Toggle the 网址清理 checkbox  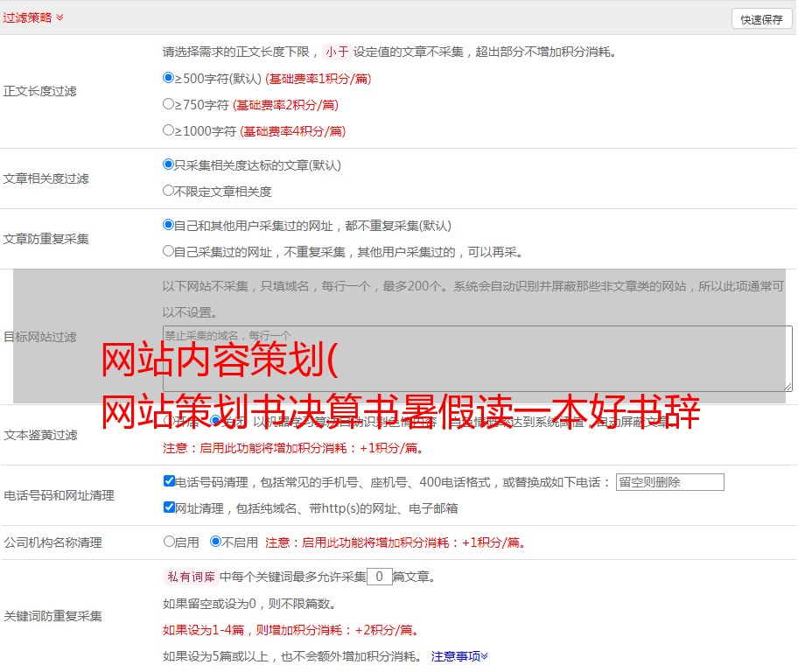pos(169,507)
